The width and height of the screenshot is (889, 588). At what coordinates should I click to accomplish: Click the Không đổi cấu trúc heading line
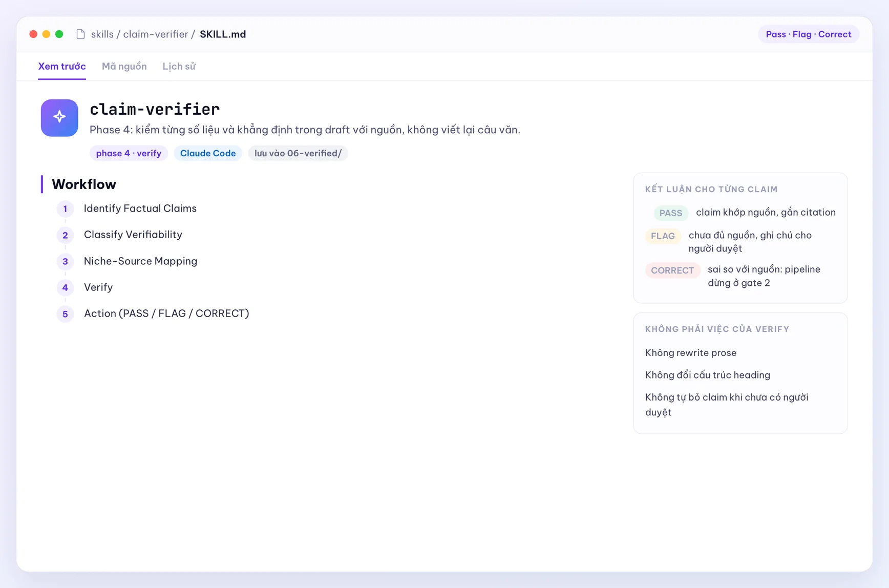pos(708,375)
